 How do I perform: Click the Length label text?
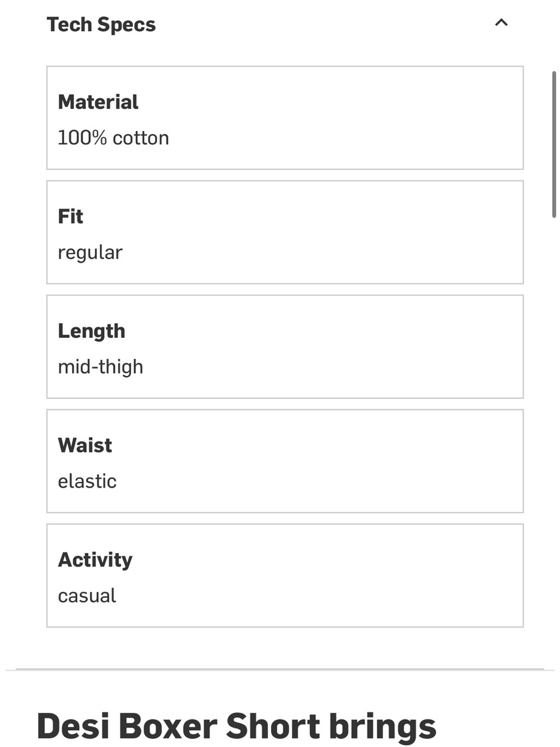[92, 331]
